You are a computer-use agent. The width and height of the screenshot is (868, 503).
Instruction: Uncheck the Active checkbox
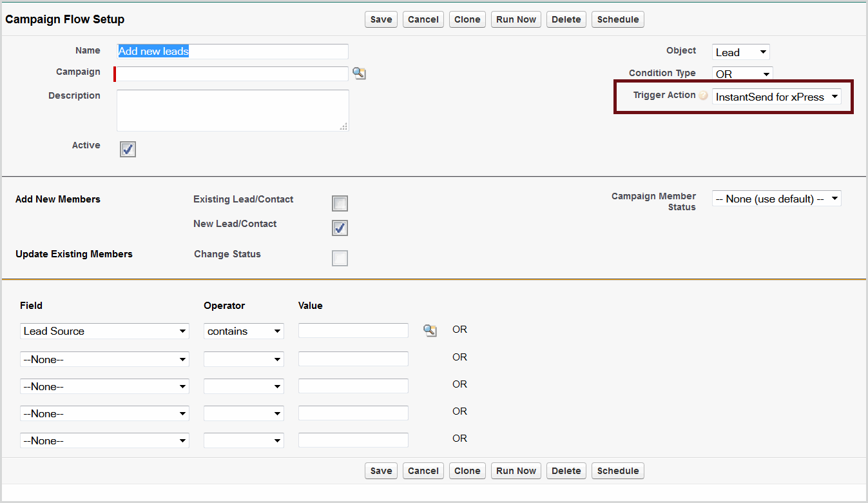point(128,149)
